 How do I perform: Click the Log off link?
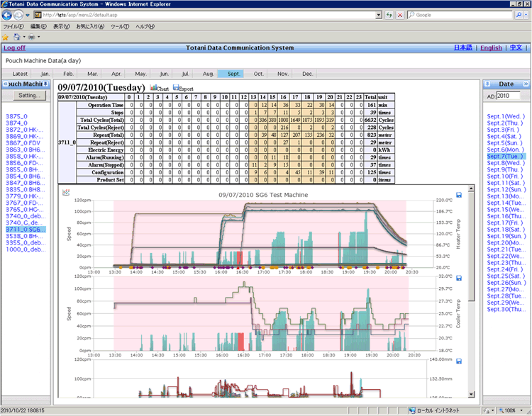tap(14, 47)
